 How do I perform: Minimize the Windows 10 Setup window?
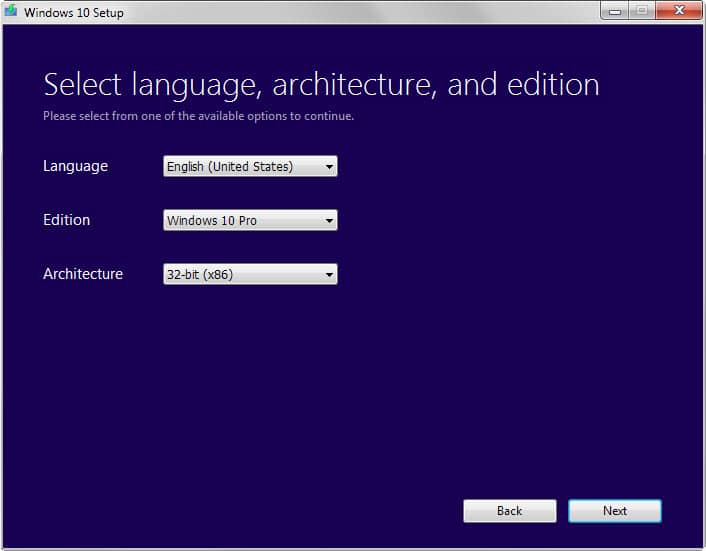[613, 11]
